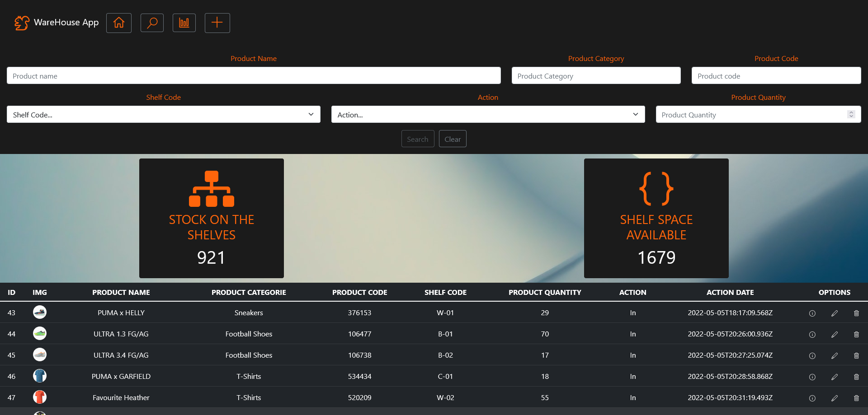Open the bar chart statistics icon
This screenshot has height=415, width=868.
[184, 23]
